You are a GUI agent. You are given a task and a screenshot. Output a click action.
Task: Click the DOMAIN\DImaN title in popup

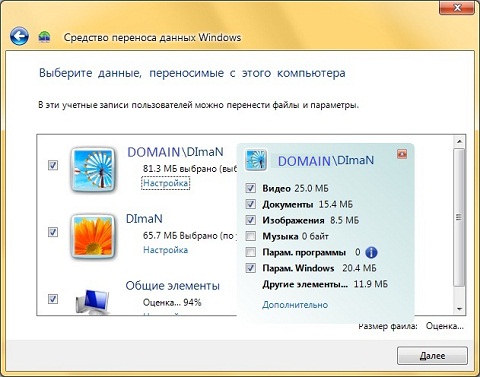(326, 161)
